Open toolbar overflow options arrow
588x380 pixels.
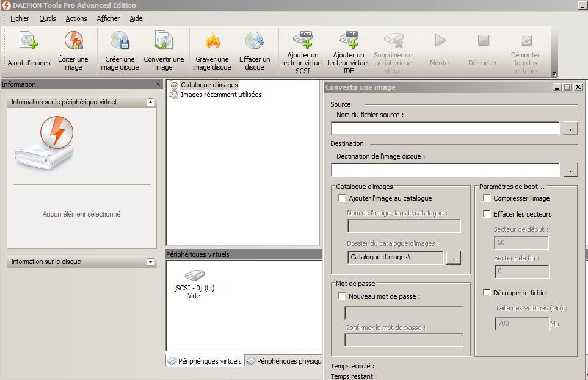coord(554,74)
